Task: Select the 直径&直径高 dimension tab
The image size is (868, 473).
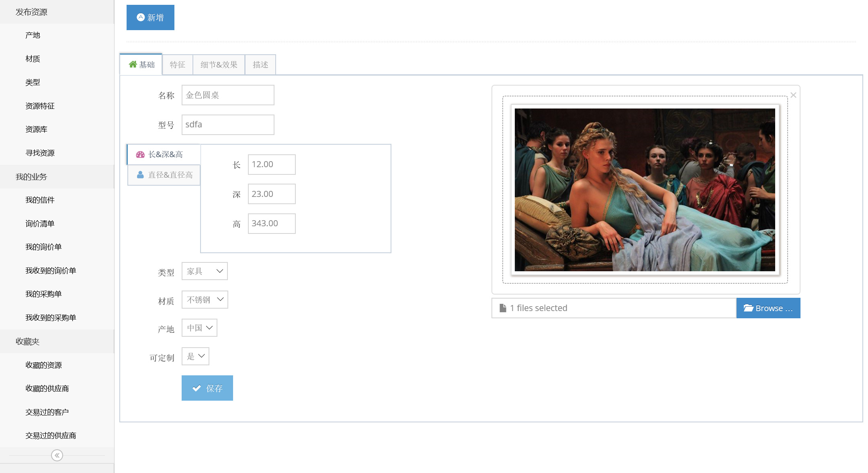Action: click(164, 175)
